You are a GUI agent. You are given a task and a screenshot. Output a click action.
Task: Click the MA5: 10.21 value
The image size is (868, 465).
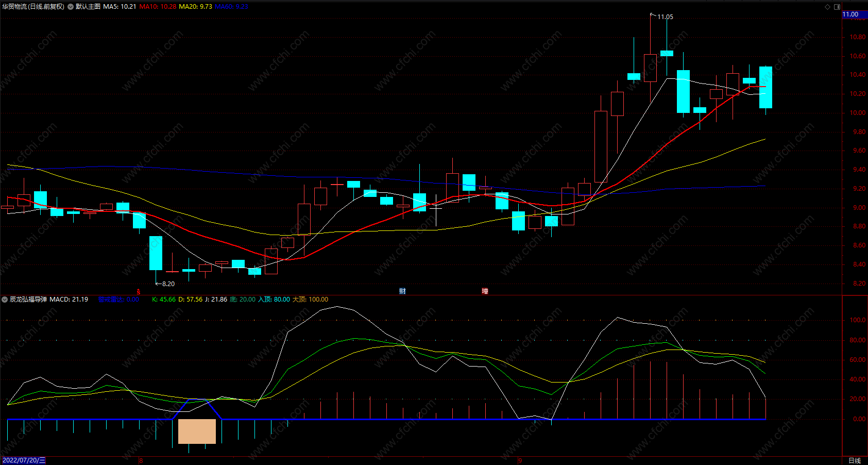(x=120, y=7)
